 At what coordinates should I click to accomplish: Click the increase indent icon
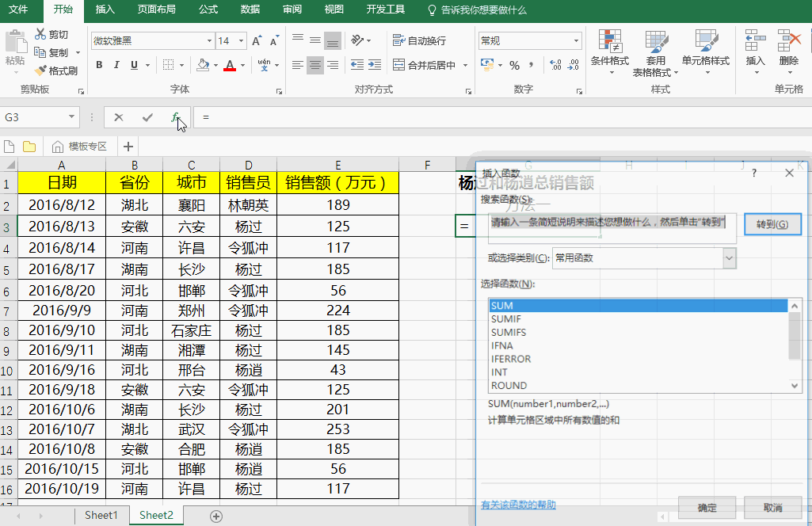tap(375, 65)
